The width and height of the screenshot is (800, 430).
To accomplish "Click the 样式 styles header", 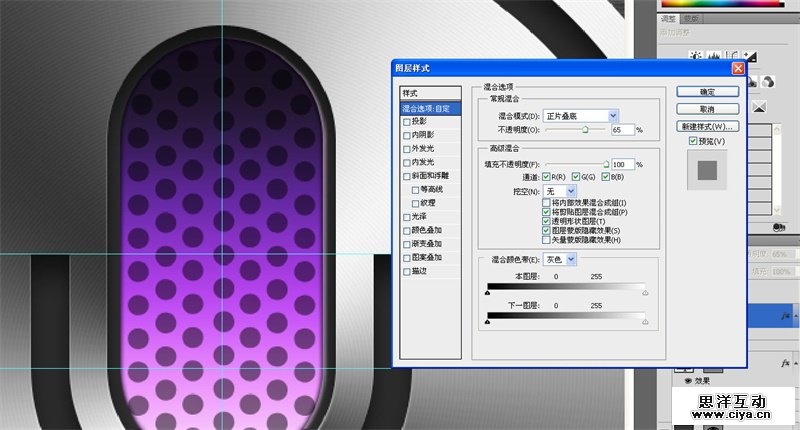I will point(431,93).
